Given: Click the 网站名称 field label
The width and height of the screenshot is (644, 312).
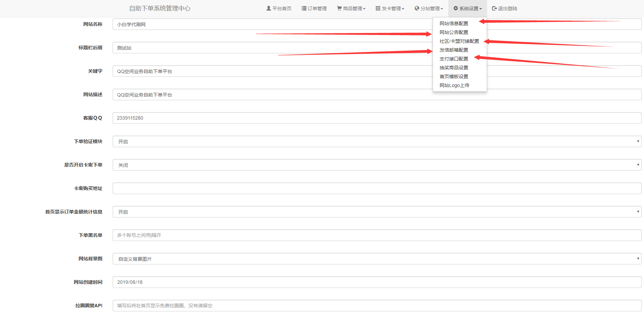Looking at the screenshot, I should [x=93, y=24].
